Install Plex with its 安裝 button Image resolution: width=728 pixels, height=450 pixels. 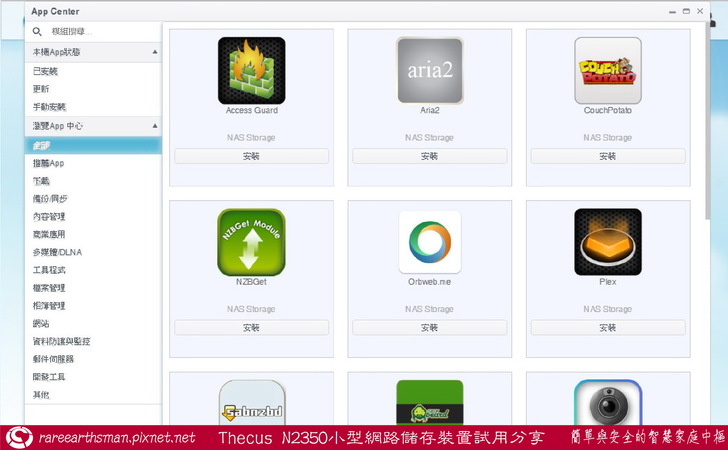pos(608,327)
